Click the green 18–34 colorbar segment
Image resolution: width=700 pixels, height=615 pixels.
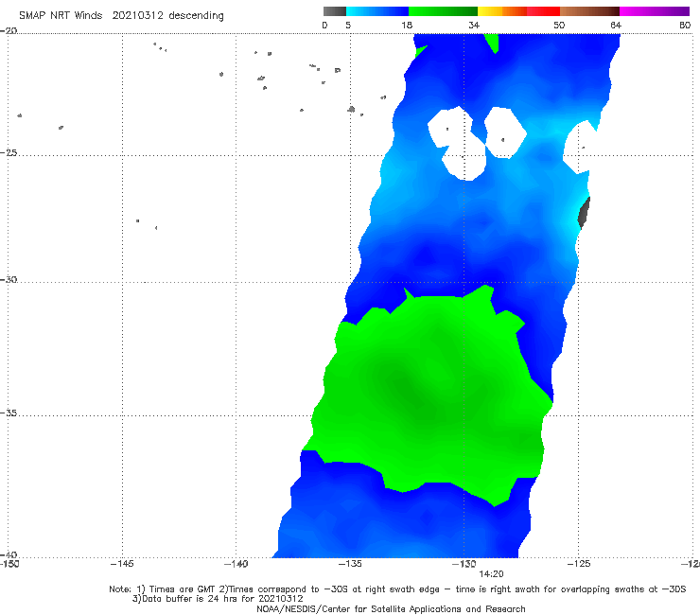(x=443, y=11)
